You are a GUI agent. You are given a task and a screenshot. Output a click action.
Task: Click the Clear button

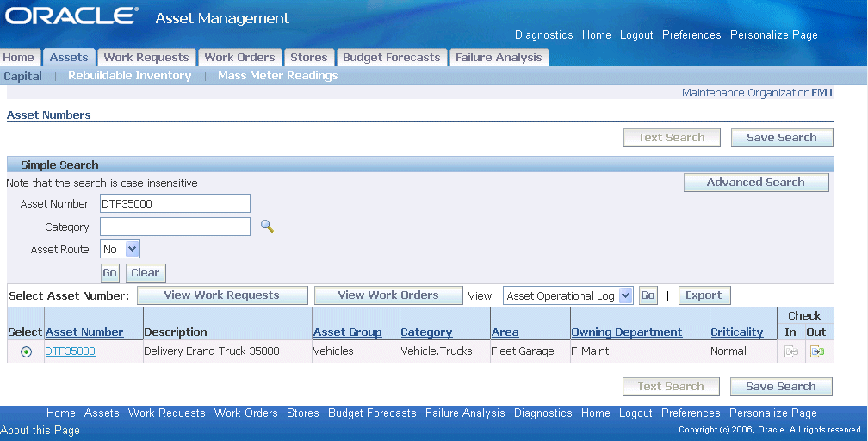[x=145, y=272]
